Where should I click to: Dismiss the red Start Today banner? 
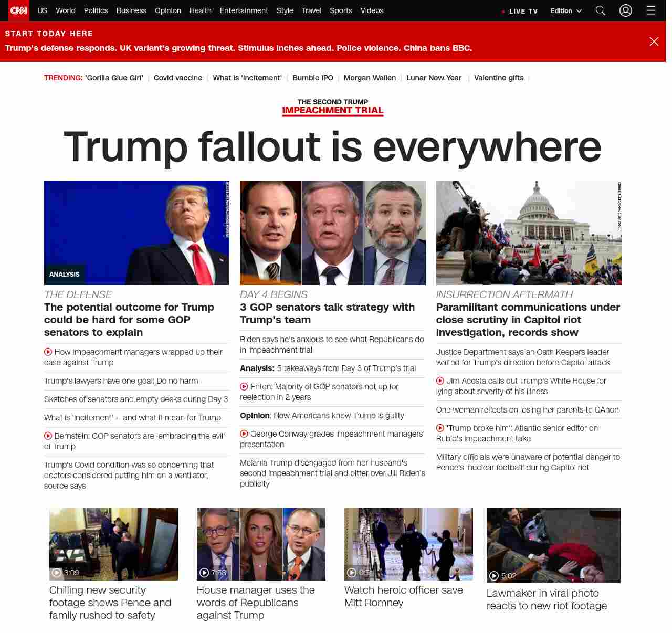(x=654, y=41)
